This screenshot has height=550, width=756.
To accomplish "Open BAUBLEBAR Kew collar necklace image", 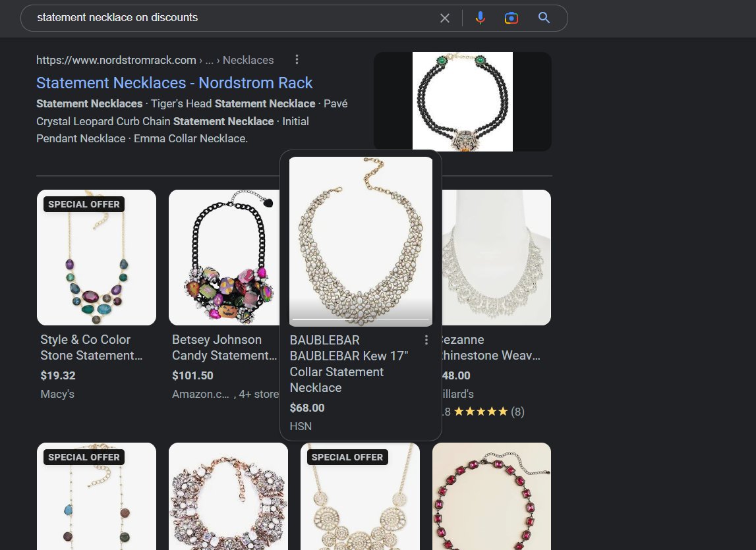I will coord(361,242).
